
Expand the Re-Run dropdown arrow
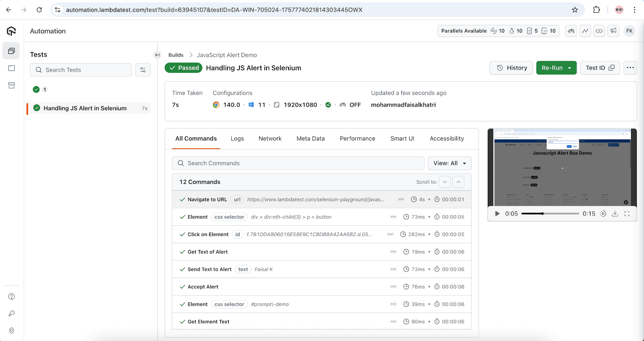[x=570, y=68]
